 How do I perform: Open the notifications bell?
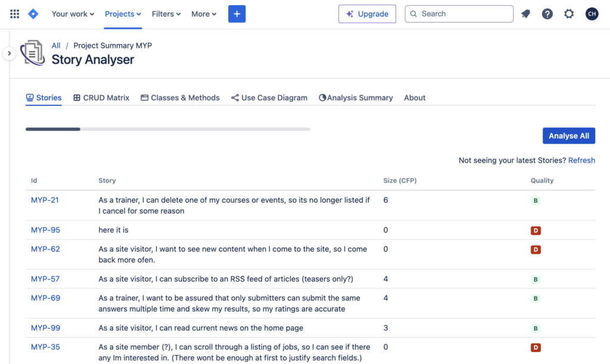click(x=525, y=13)
